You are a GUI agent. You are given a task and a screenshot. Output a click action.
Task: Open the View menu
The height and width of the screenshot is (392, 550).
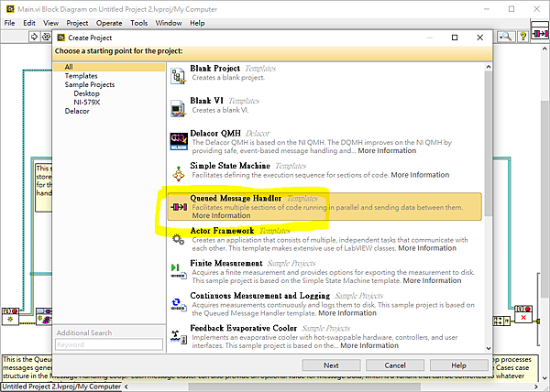click(50, 23)
